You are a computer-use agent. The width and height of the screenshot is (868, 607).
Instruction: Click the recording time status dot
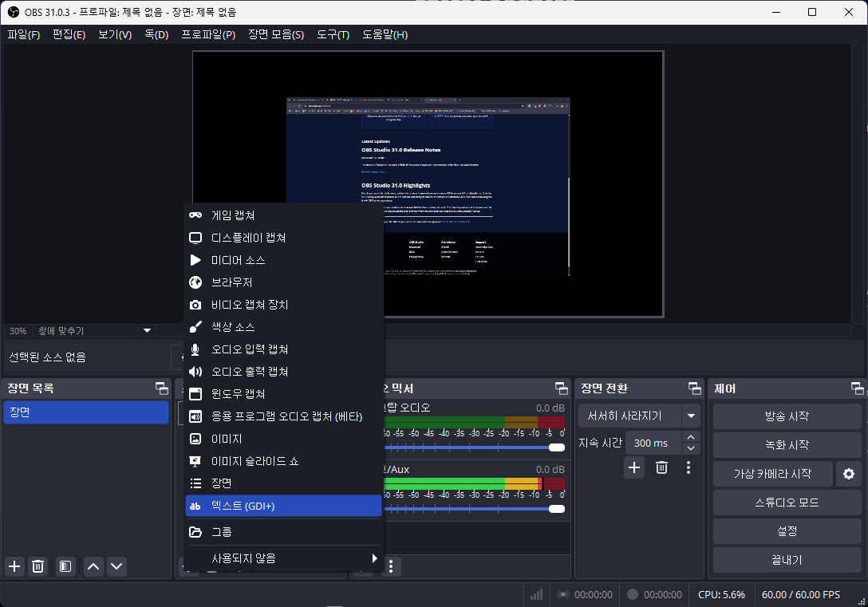point(632,594)
